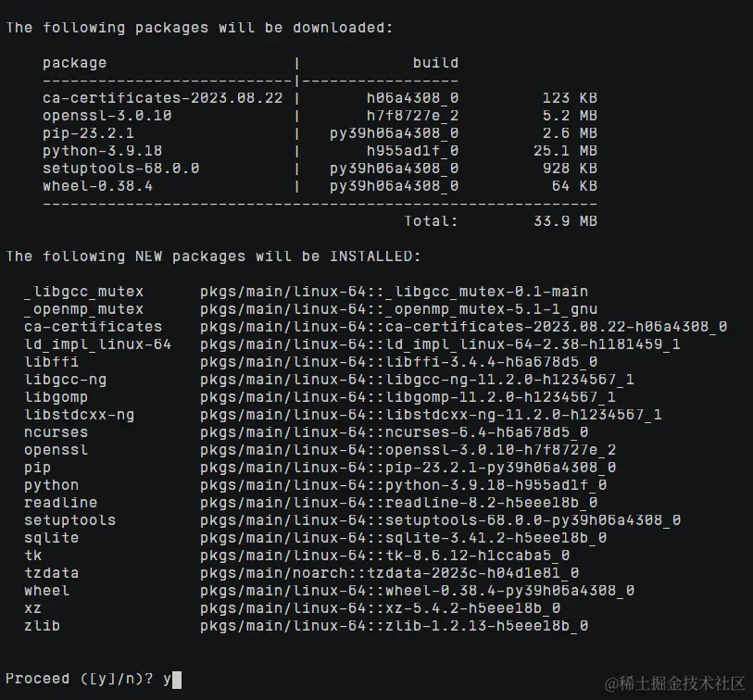Click the 'build' column header
Screen dimensions: 753x700
pyautogui.click(x=435, y=63)
